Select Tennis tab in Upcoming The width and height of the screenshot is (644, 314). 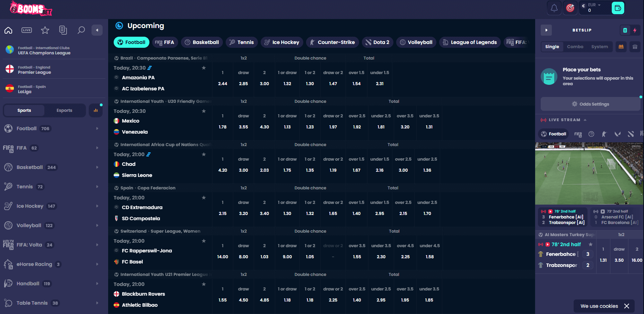click(242, 42)
